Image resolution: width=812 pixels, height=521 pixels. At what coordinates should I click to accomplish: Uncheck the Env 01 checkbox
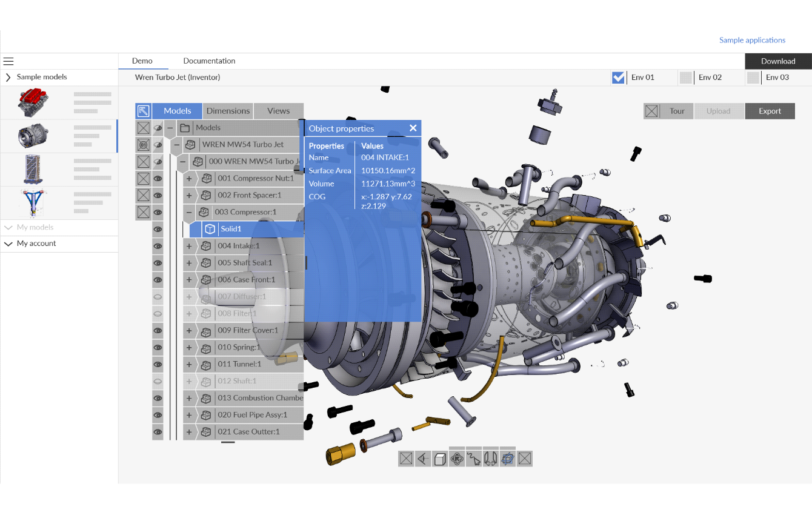[618, 78]
